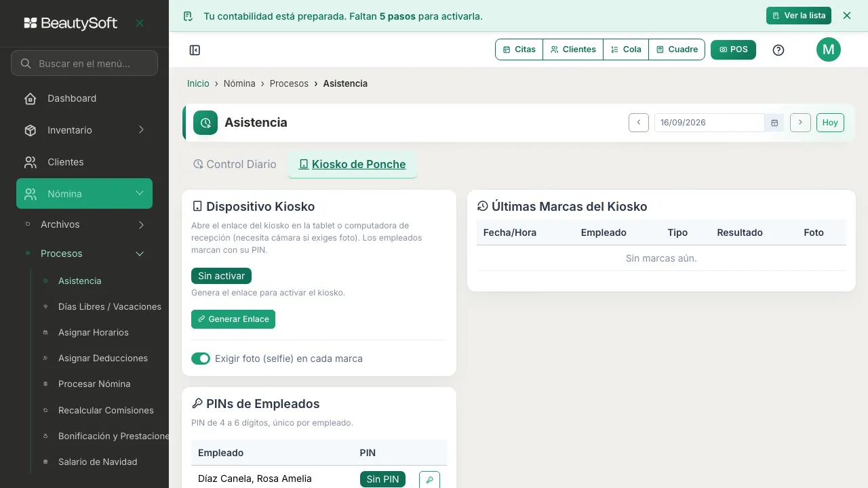Select Kiosko de Ponche tab

point(352,165)
